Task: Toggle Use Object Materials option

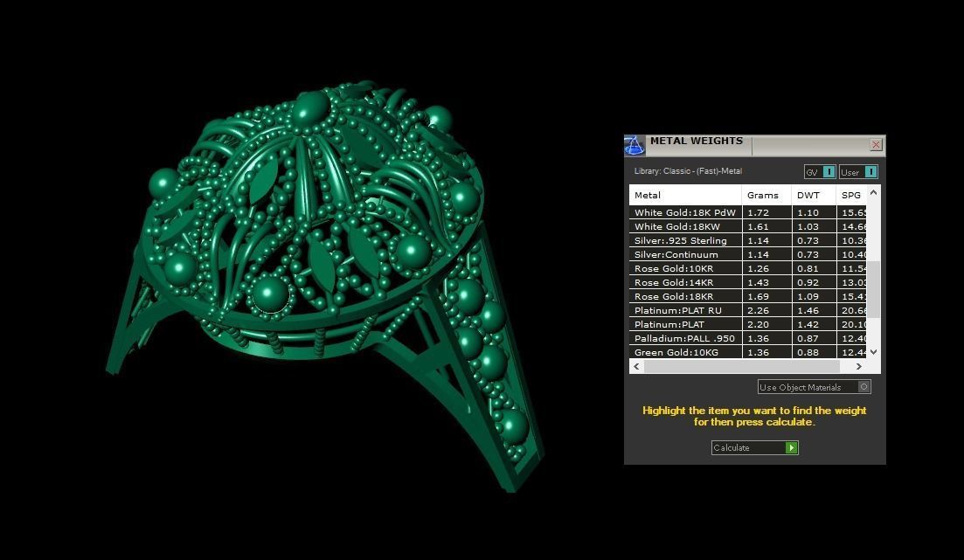Action: pos(814,387)
